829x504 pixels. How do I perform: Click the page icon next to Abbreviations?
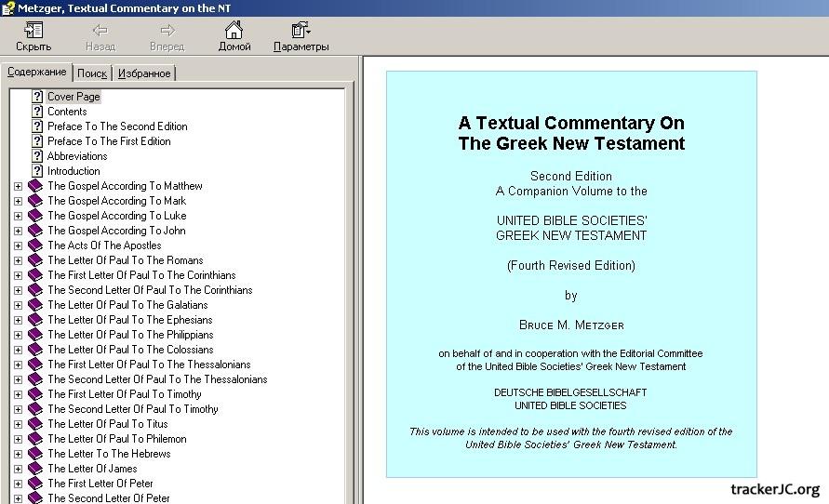(37, 156)
